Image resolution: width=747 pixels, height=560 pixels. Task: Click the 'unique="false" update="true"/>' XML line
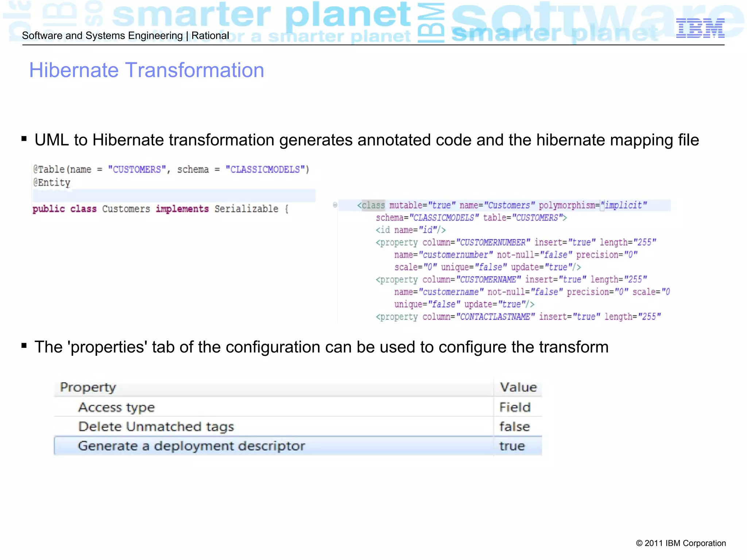(464, 304)
